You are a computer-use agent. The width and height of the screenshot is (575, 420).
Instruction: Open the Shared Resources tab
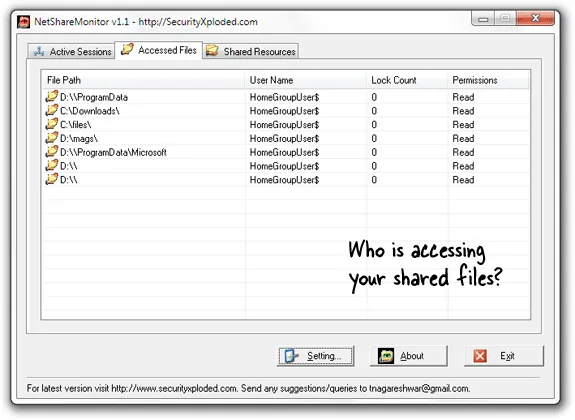250,51
